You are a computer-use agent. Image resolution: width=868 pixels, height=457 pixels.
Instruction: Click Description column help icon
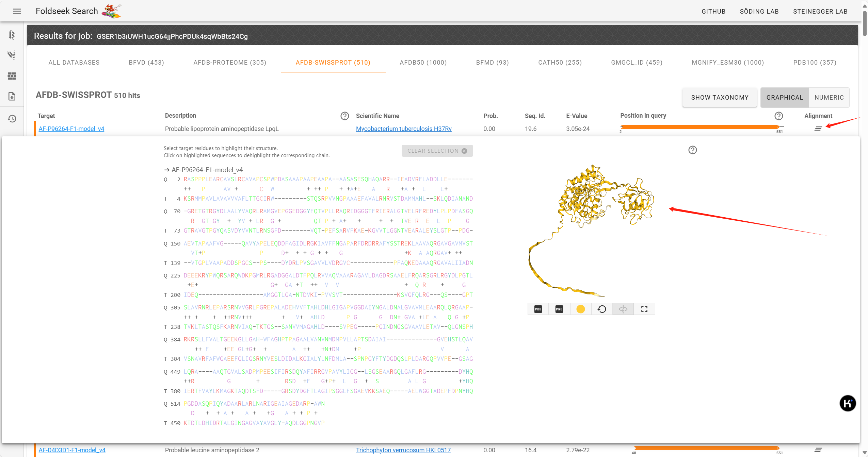pyautogui.click(x=344, y=116)
